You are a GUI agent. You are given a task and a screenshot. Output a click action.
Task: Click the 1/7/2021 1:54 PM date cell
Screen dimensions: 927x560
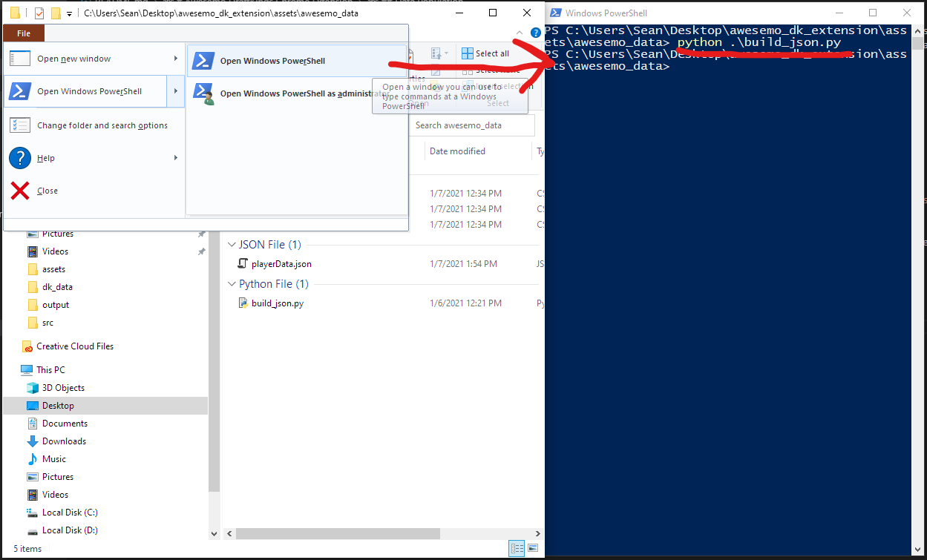[463, 264]
